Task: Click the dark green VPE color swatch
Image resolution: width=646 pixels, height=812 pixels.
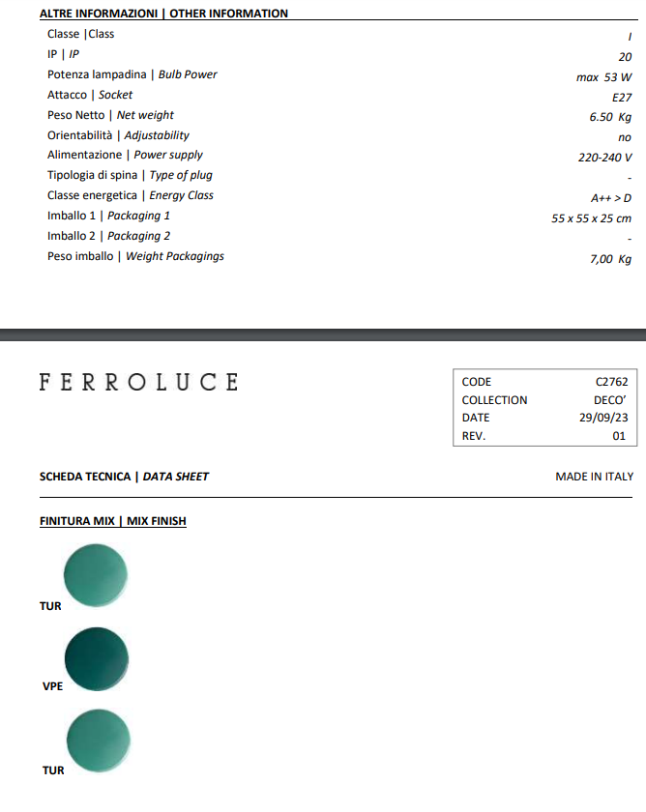Action: coord(96,658)
